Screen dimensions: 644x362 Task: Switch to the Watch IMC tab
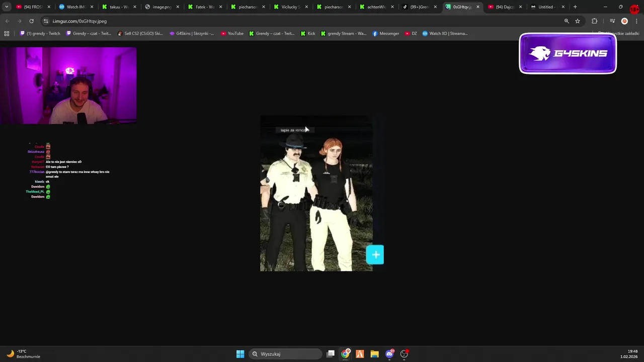tap(76, 7)
